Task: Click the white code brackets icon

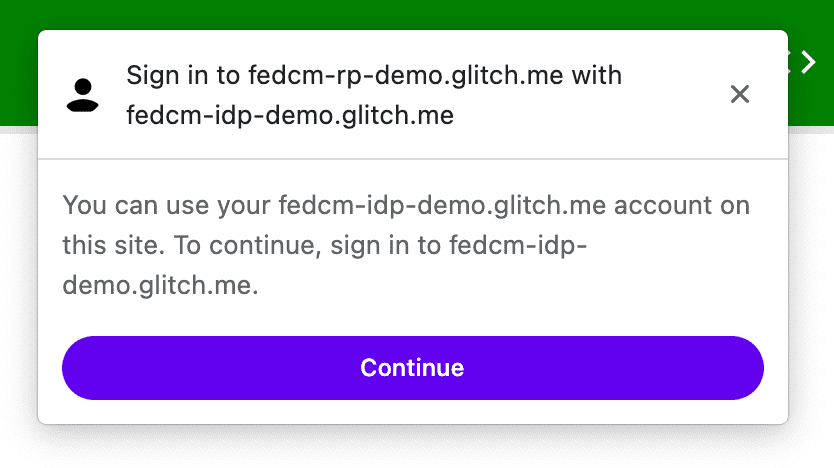Action: pyautogui.click(x=803, y=63)
